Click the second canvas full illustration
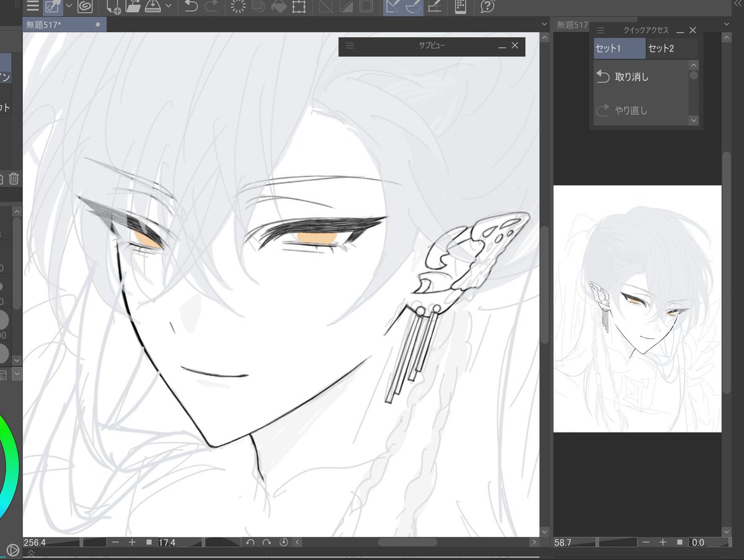Image resolution: width=744 pixels, height=560 pixels. pos(637,308)
